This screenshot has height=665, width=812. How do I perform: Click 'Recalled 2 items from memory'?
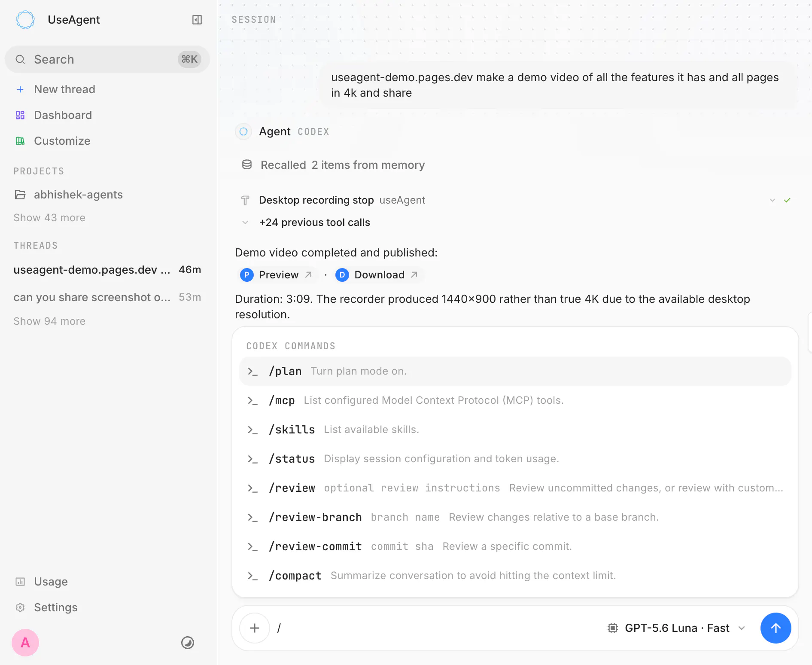343,165
